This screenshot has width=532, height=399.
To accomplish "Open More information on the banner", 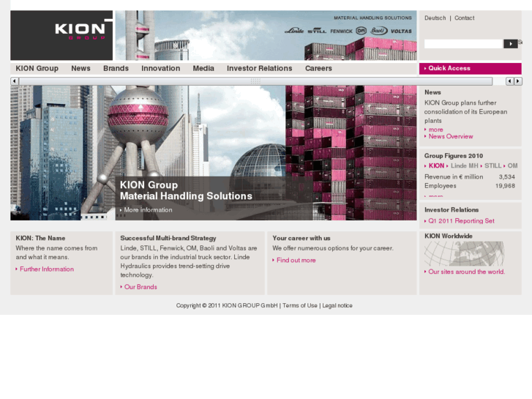I will pyautogui.click(x=146, y=210).
